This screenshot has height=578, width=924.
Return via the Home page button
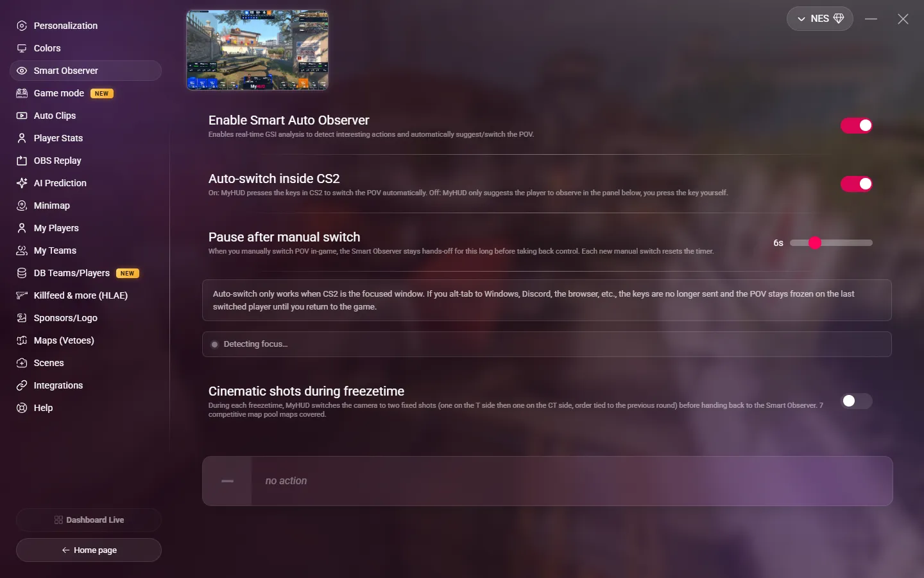coord(89,550)
